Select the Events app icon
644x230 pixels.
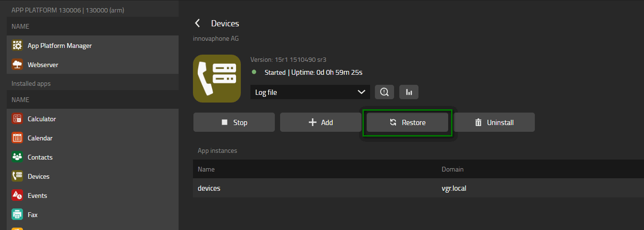point(17,195)
